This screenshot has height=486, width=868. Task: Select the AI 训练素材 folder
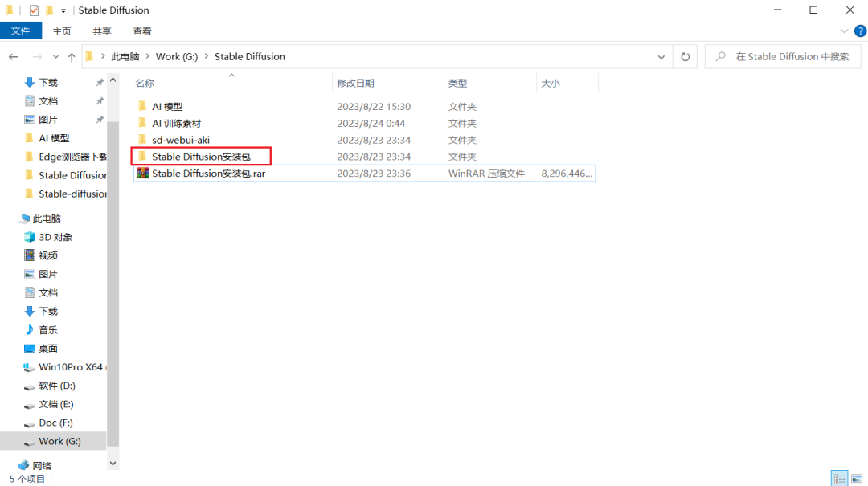[177, 123]
